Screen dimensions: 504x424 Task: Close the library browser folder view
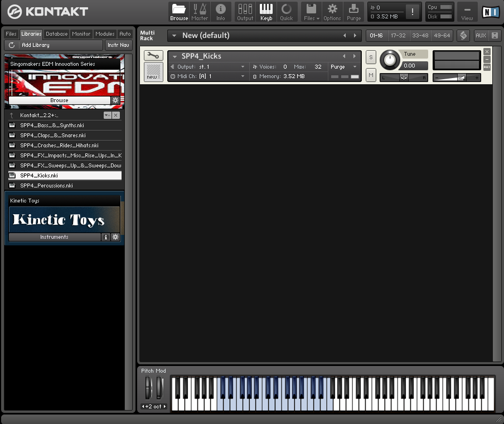116,115
